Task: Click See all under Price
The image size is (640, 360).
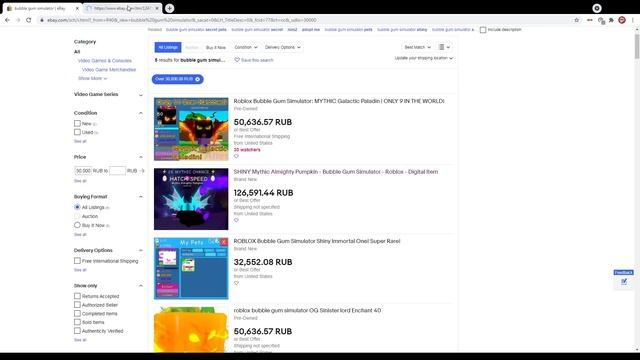Action: point(80,181)
